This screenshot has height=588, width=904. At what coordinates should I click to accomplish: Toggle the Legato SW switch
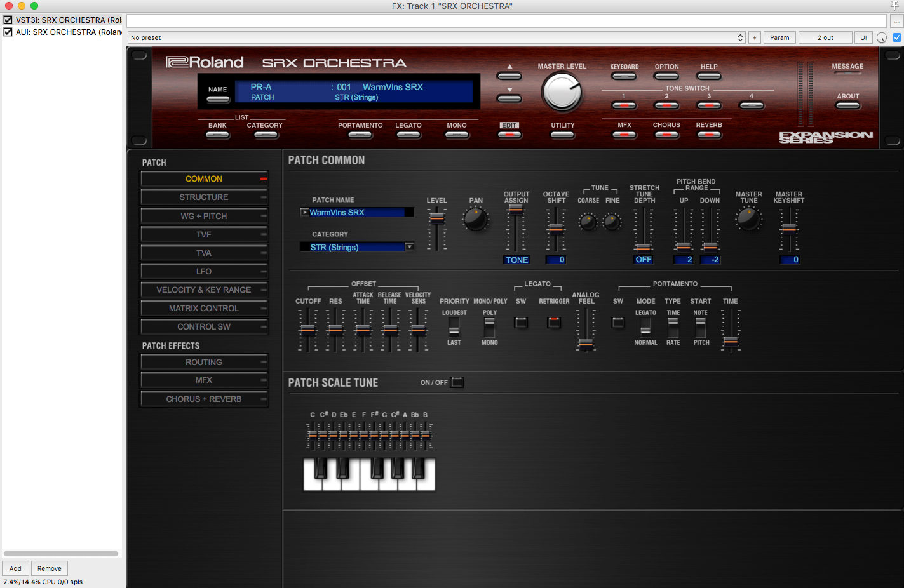tap(521, 323)
